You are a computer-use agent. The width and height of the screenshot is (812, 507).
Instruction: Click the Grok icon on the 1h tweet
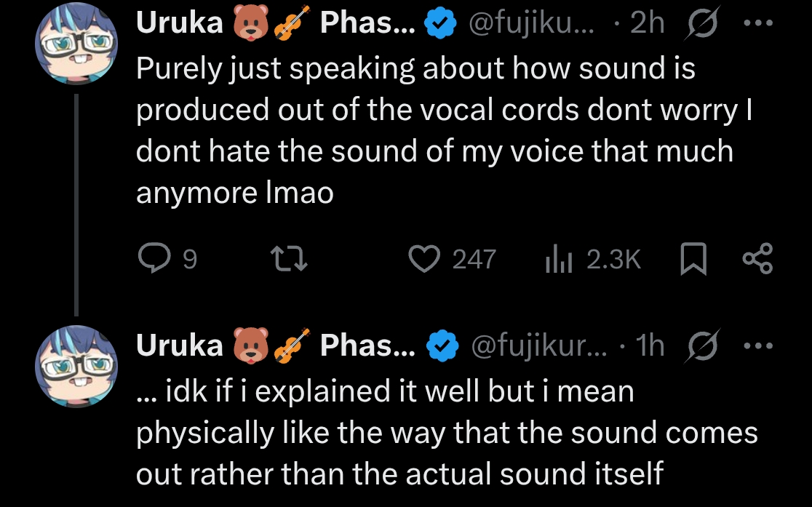701,346
